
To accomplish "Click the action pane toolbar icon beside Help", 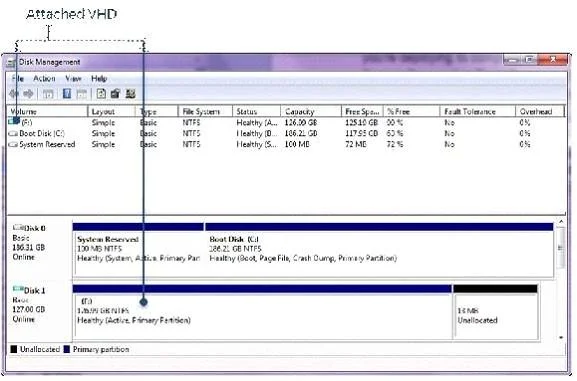I will (x=82, y=94).
